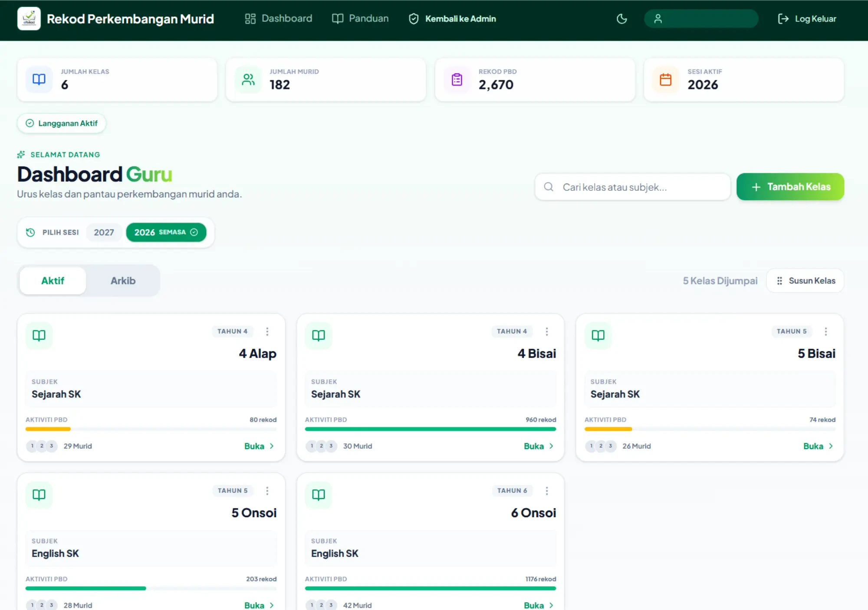Click the 5 Kelas Dijumpai text

click(x=720, y=281)
